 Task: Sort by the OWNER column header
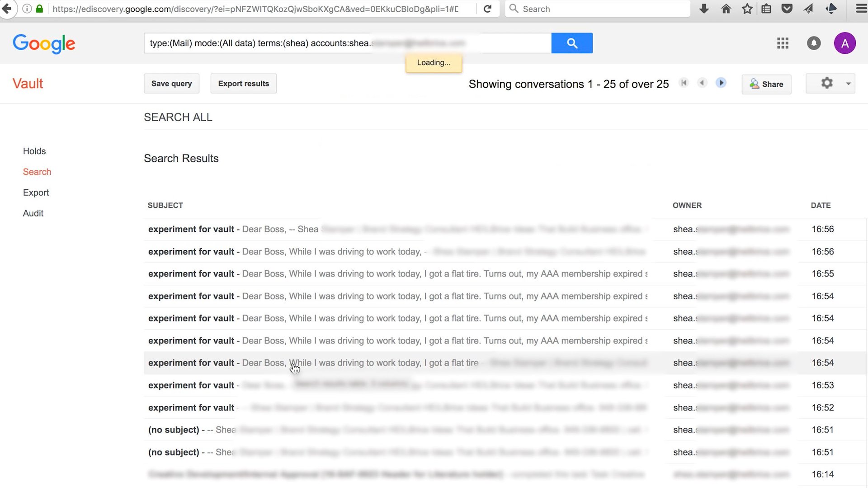pos(687,205)
